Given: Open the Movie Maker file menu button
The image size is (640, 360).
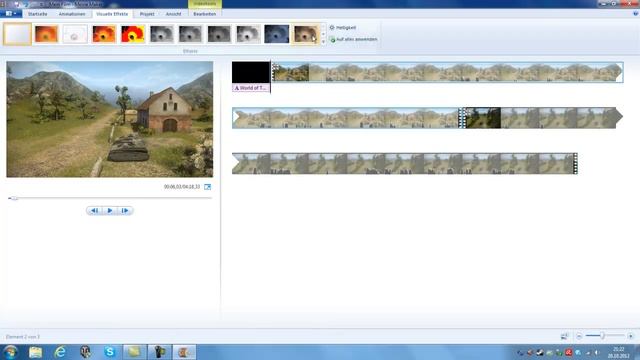Looking at the screenshot, I should click(11, 14).
